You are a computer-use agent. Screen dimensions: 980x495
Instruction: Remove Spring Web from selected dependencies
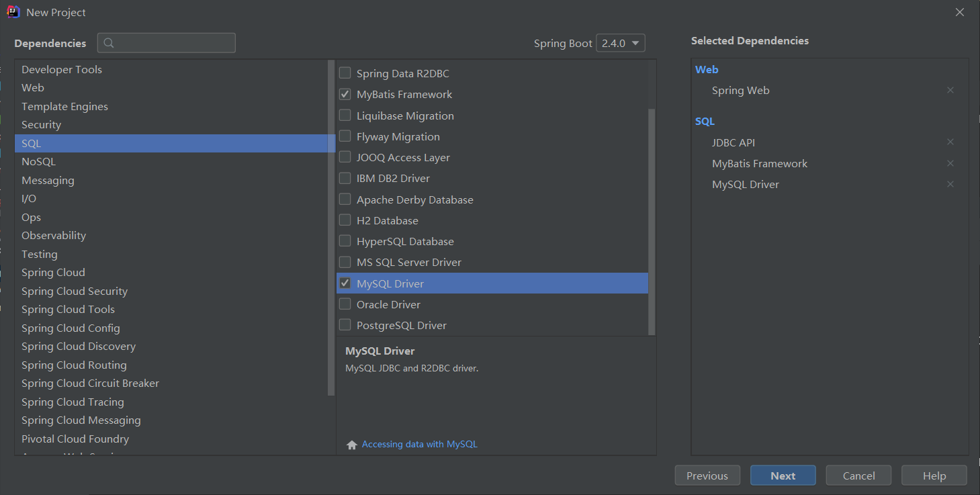click(950, 90)
